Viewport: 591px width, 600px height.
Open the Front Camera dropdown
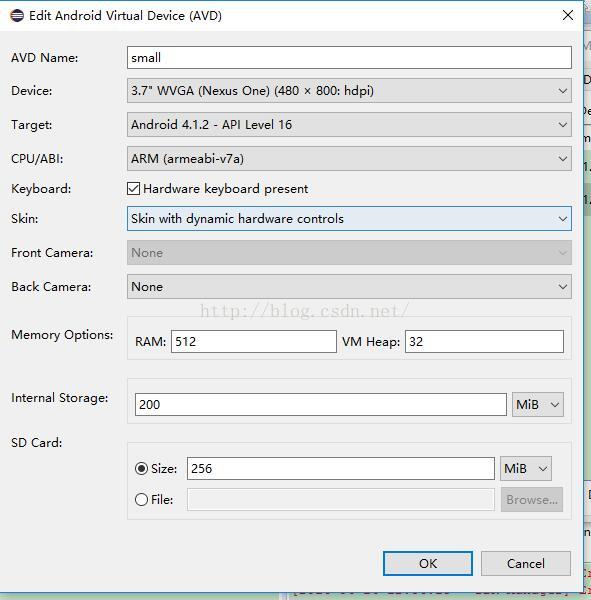click(x=349, y=253)
